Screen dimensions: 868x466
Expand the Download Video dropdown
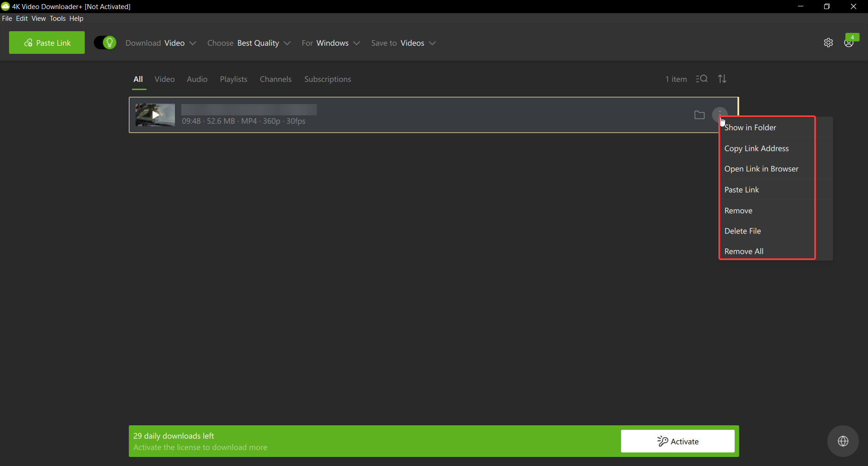coord(160,43)
